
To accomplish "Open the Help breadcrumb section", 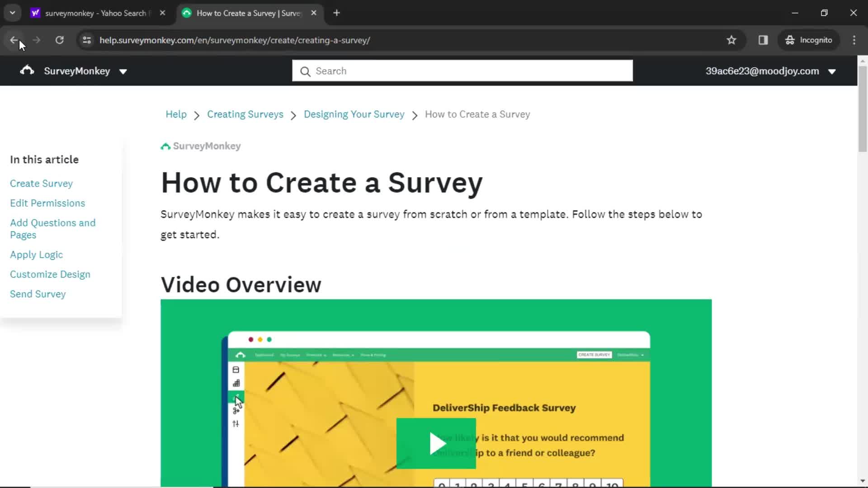I will [176, 114].
